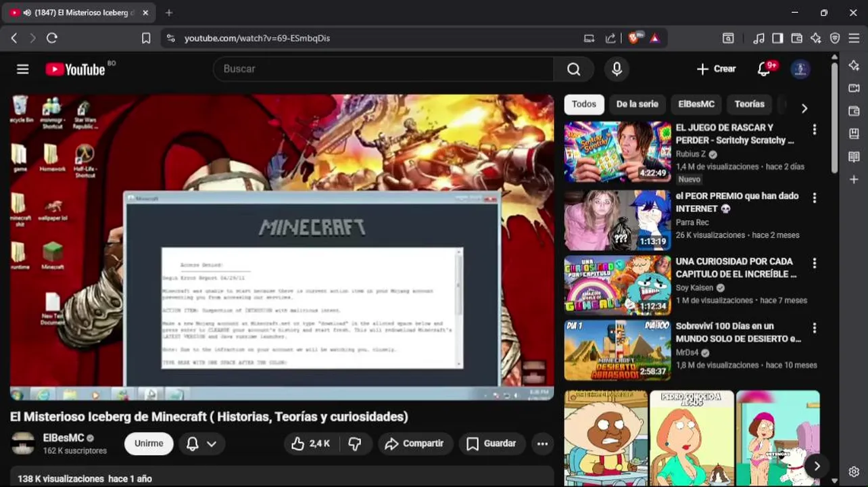Go to the YouTube home logo
Screen dimensions: 868x487
(x=76, y=69)
